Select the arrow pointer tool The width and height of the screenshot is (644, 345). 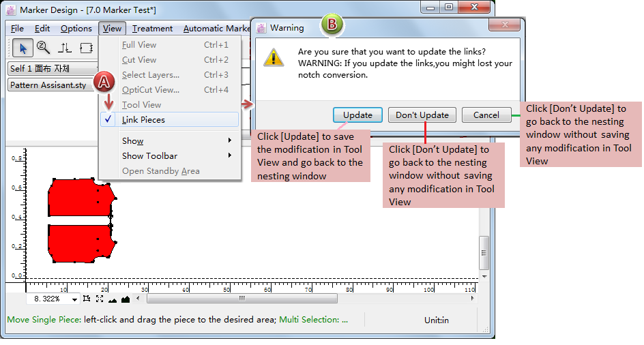tap(23, 48)
